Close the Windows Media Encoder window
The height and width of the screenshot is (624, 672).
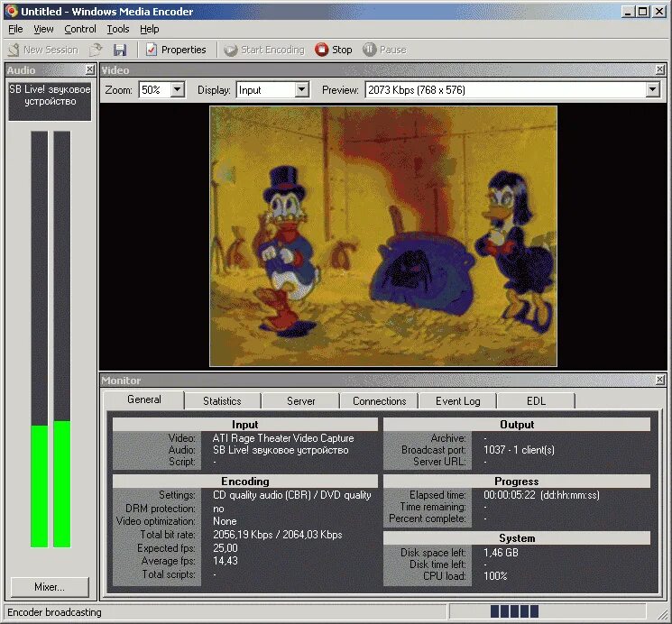click(x=659, y=12)
